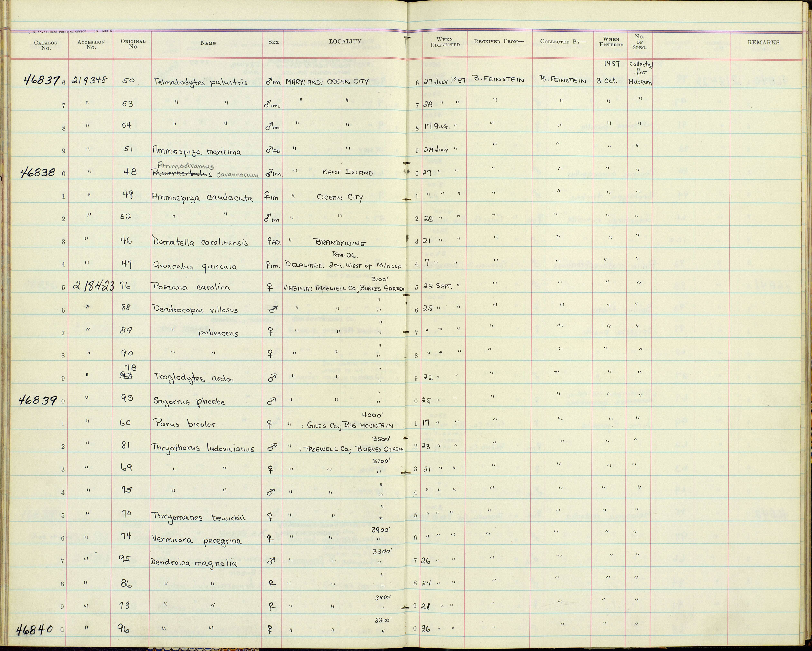
Task: Click the year '1957' above When Entered
Action: pyautogui.click(x=612, y=64)
